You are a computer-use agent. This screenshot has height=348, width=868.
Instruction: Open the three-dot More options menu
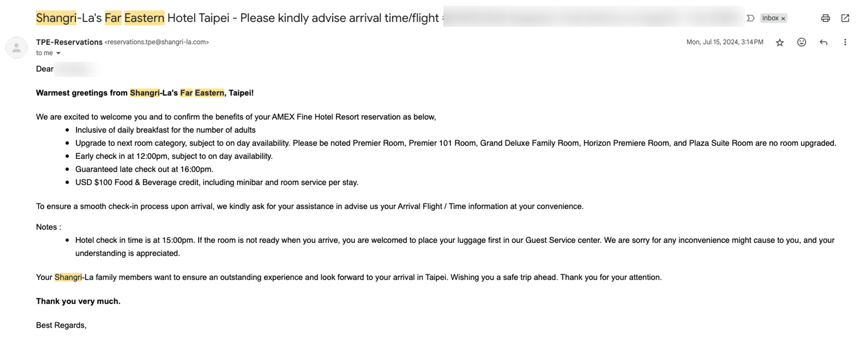click(845, 42)
